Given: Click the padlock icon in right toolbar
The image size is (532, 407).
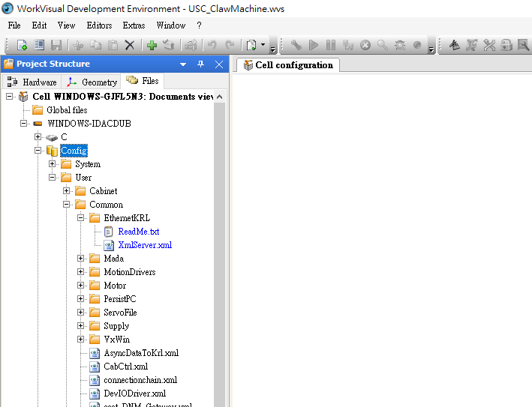Looking at the screenshot, I should pyautogui.click(x=506, y=45).
